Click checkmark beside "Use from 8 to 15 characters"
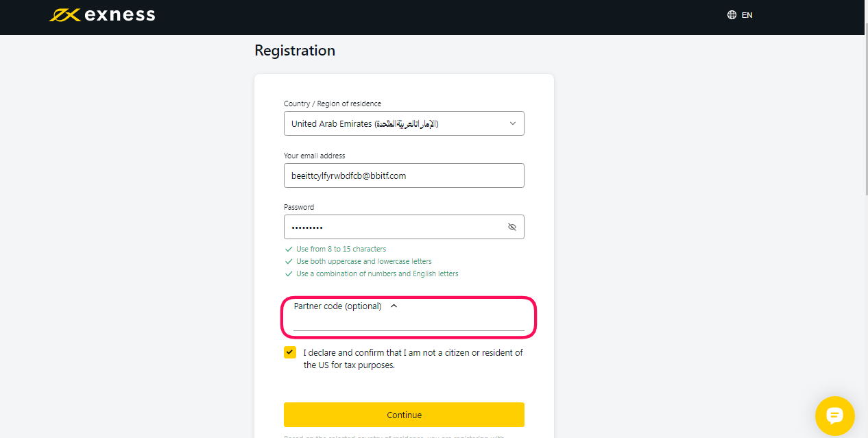 (289, 249)
